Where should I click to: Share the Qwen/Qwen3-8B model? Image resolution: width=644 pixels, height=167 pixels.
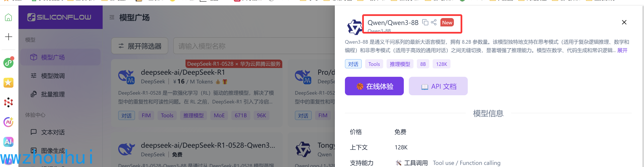(x=434, y=22)
